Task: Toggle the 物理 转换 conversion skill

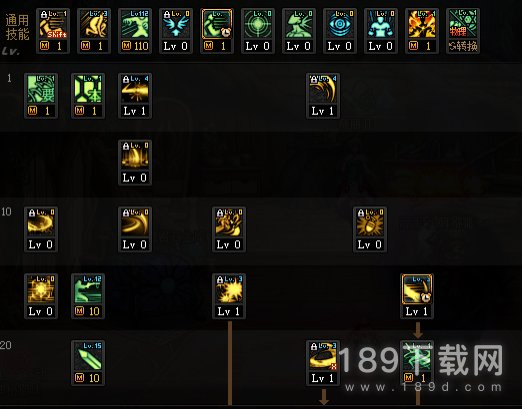Action: [463, 31]
